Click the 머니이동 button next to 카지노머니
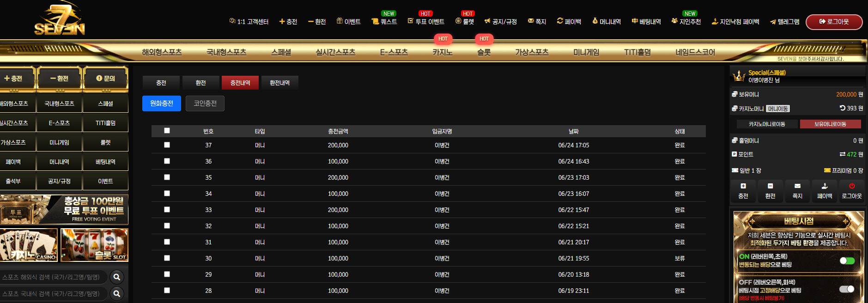This screenshot has width=868, height=303. click(778, 109)
